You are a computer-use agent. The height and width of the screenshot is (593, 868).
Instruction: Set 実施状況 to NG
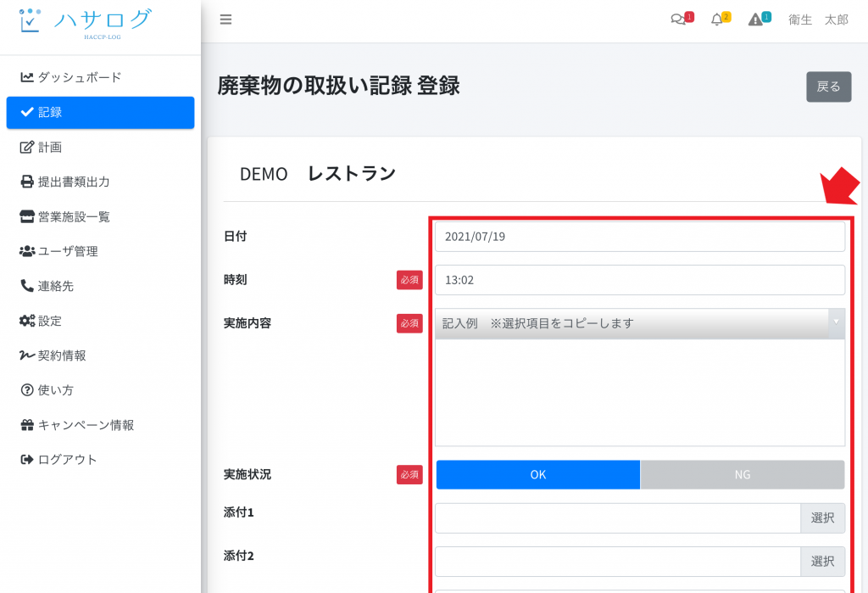[742, 474]
